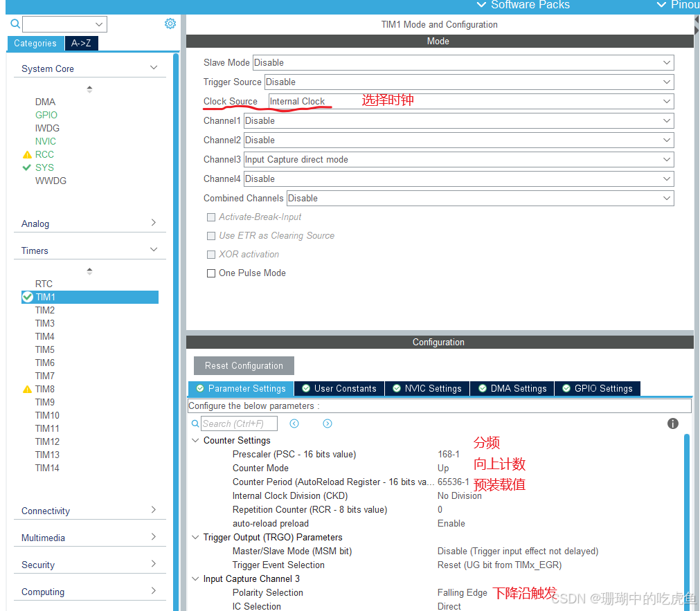700x611 pixels.
Task: Collapse the Timers category
Action: [154, 250]
